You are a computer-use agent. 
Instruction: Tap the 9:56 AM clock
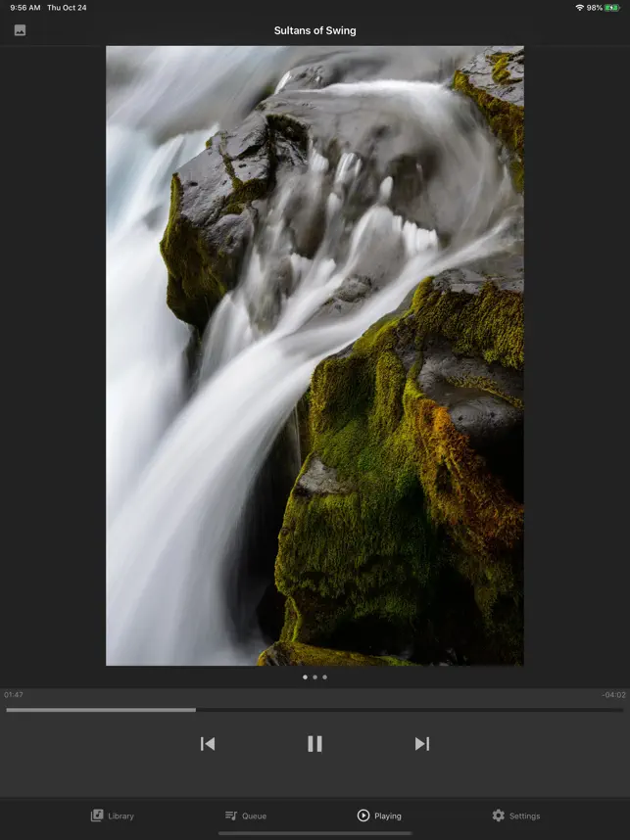pos(25,8)
